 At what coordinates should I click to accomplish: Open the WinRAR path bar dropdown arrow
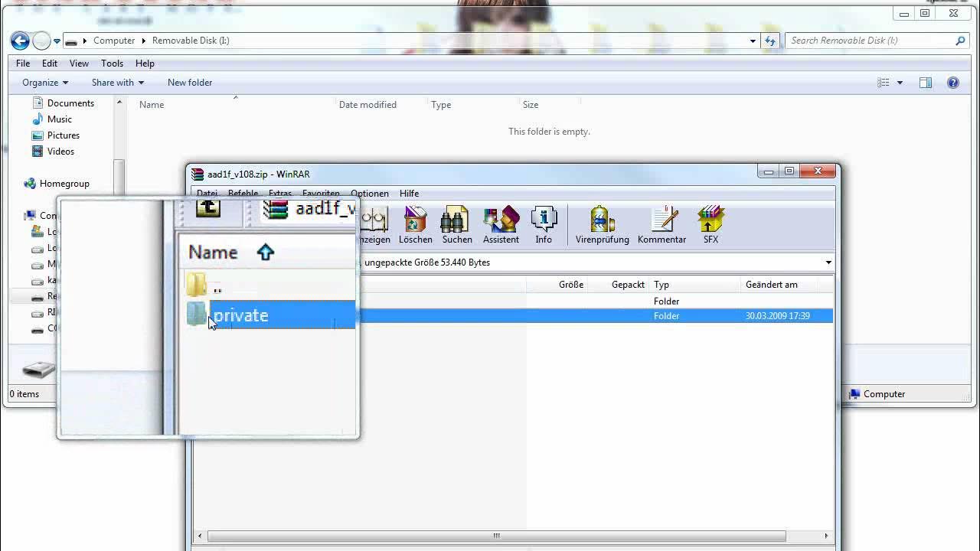[x=828, y=262]
